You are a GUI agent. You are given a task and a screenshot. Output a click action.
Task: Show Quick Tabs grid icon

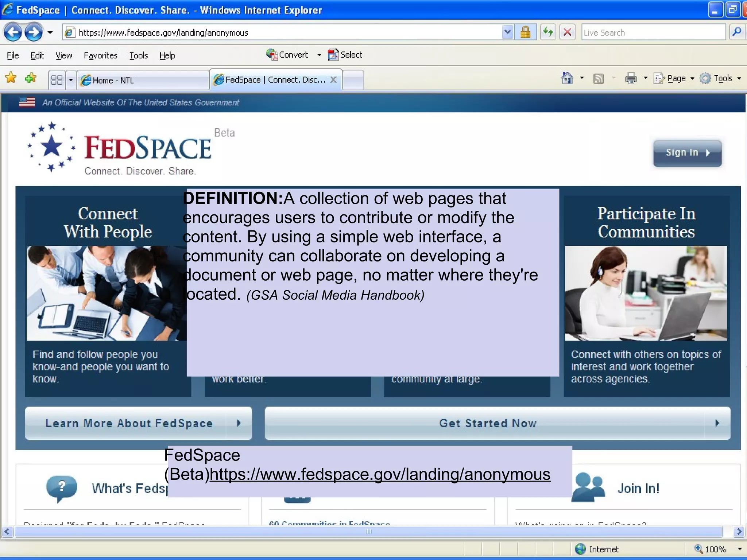[x=57, y=80]
